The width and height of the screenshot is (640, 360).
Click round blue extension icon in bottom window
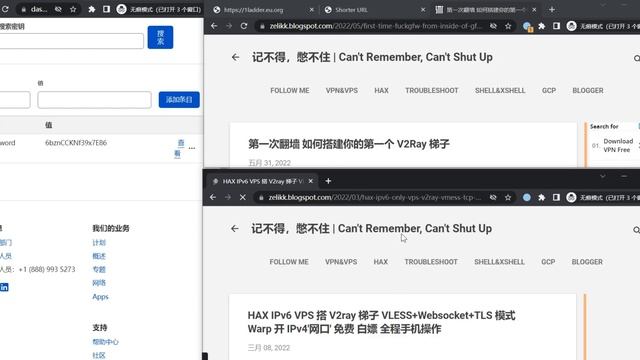pos(527,198)
